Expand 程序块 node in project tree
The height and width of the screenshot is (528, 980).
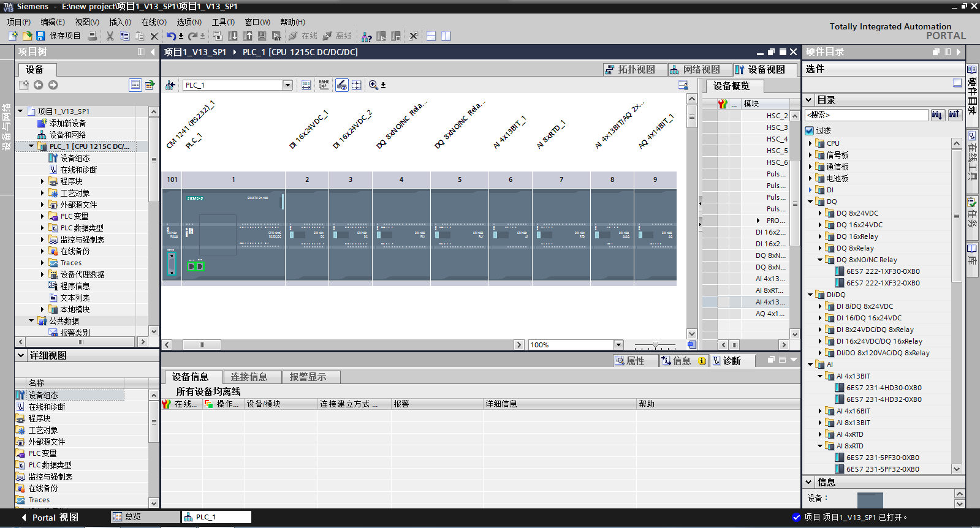point(42,181)
